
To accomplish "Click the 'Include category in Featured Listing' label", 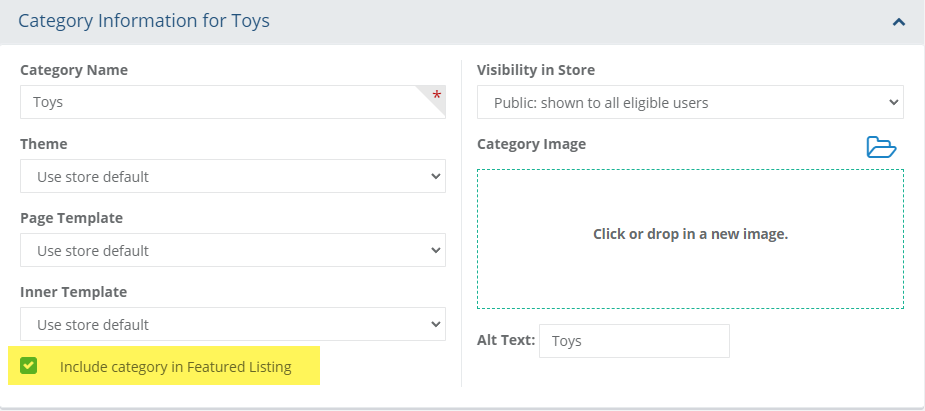I will point(175,367).
